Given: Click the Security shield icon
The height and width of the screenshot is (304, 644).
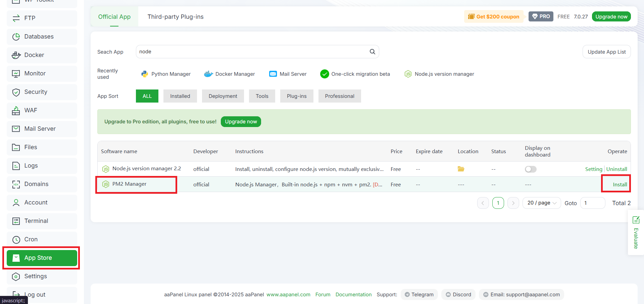Looking at the screenshot, I should (16, 92).
